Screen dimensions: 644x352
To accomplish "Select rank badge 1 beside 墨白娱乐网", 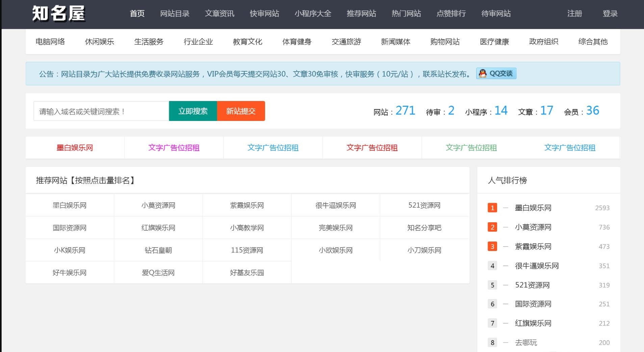I will point(492,208).
